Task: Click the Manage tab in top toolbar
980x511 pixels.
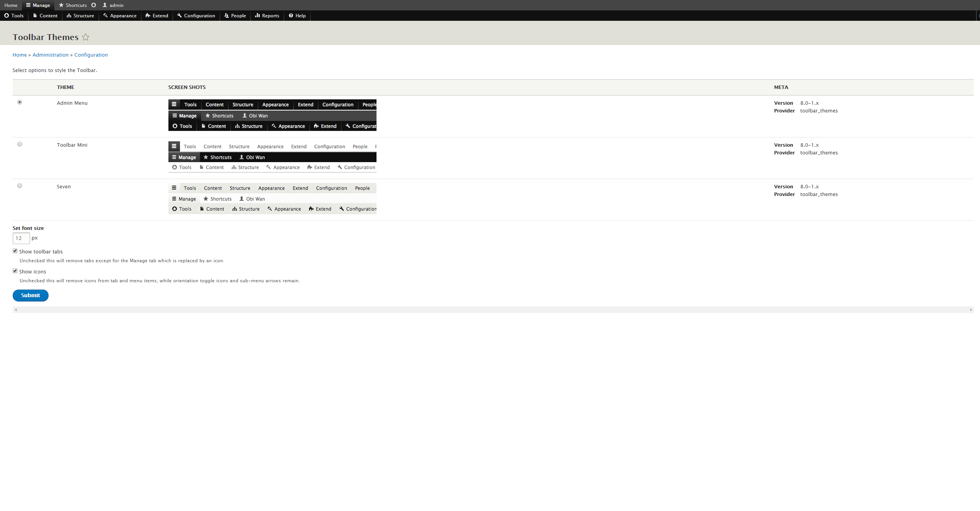Action: (x=38, y=5)
